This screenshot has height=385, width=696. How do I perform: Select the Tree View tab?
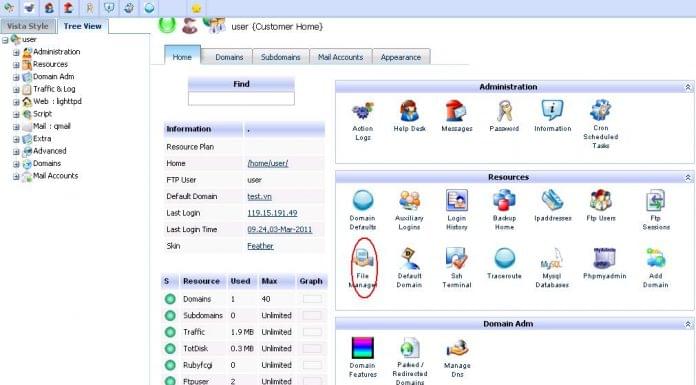coord(83,26)
